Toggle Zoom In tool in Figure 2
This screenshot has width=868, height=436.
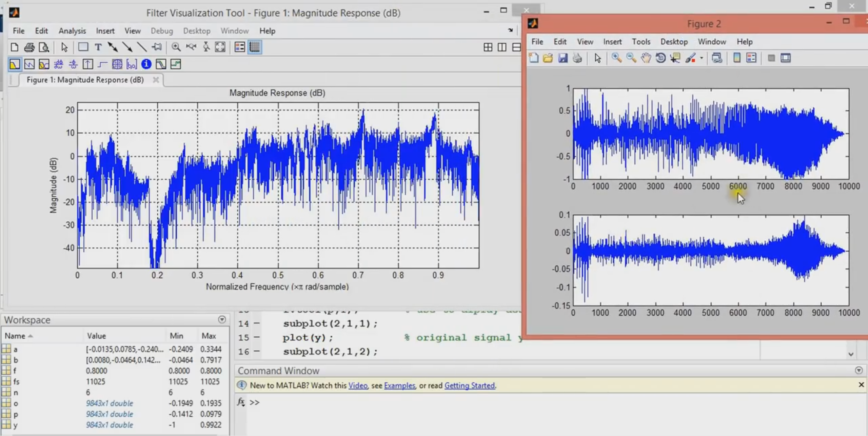pyautogui.click(x=616, y=58)
